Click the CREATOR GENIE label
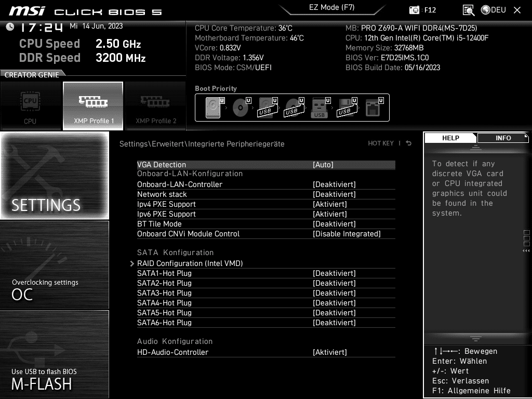This screenshot has width=532, height=399. (x=32, y=75)
